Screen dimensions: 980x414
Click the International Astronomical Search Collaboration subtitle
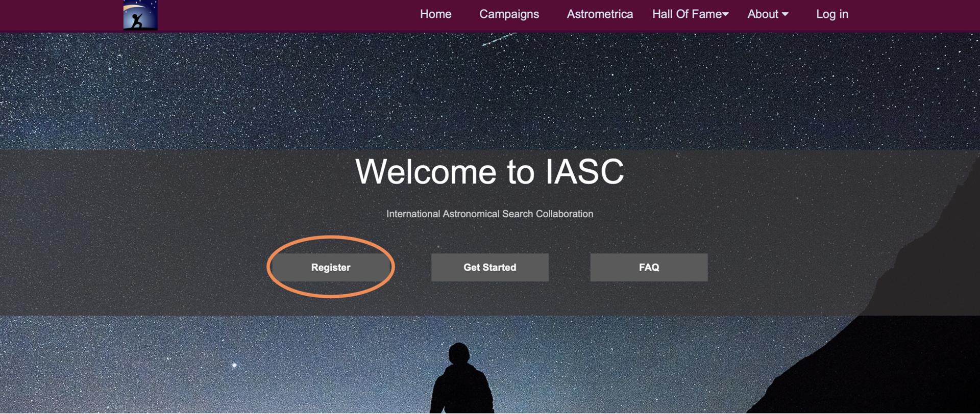pos(489,214)
